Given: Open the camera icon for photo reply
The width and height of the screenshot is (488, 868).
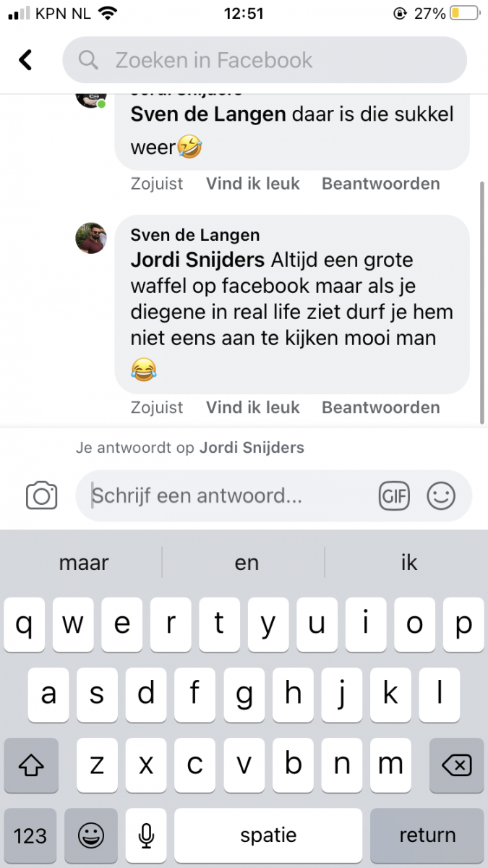Looking at the screenshot, I should (x=41, y=495).
